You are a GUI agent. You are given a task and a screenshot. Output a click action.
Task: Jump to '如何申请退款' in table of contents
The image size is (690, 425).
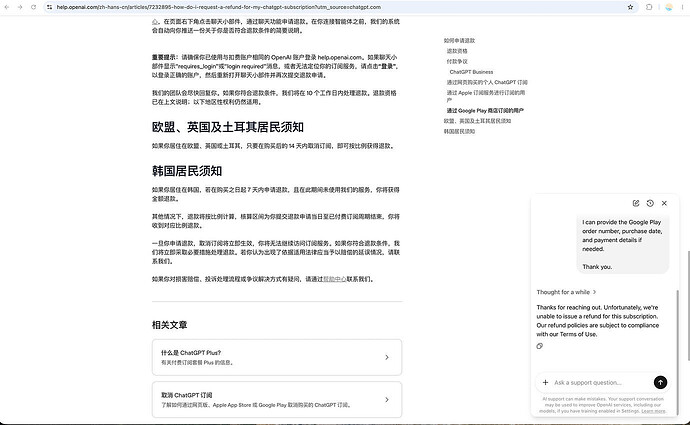pyautogui.click(x=459, y=40)
